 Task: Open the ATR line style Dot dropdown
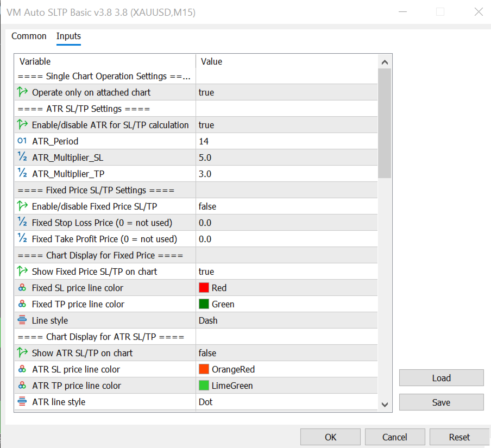[287, 402]
